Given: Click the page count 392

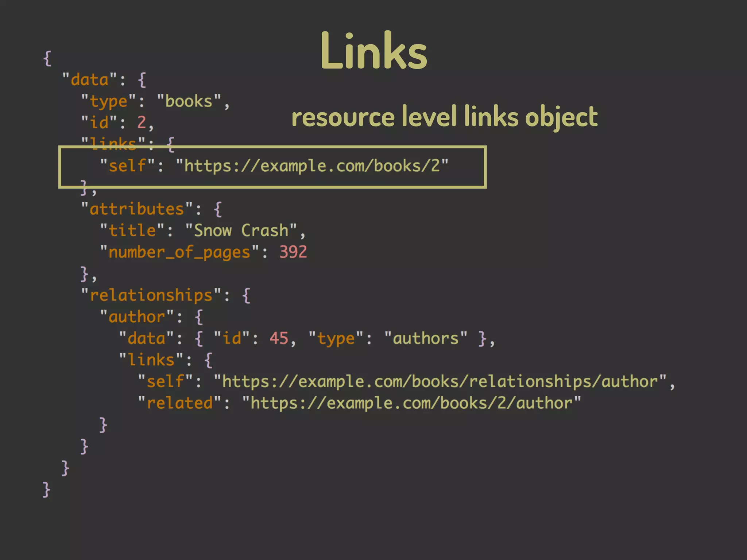Looking at the screenshot, I should 293,252.
